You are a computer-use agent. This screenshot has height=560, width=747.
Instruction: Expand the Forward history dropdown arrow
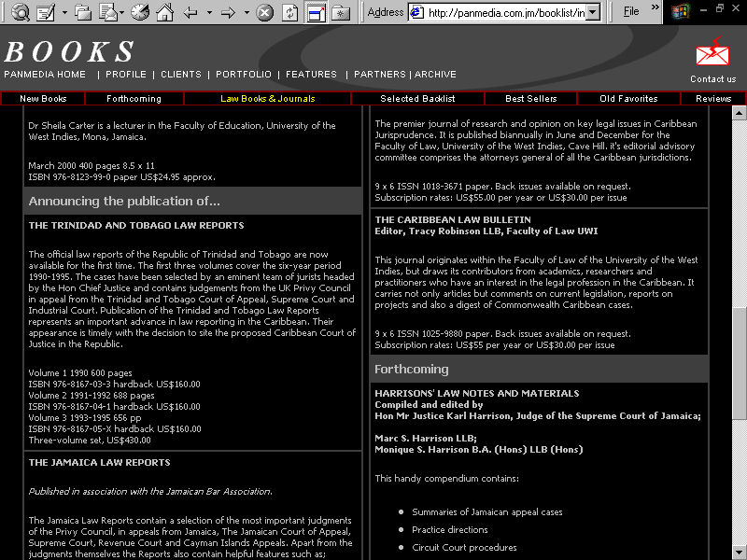tap(244, 12)
